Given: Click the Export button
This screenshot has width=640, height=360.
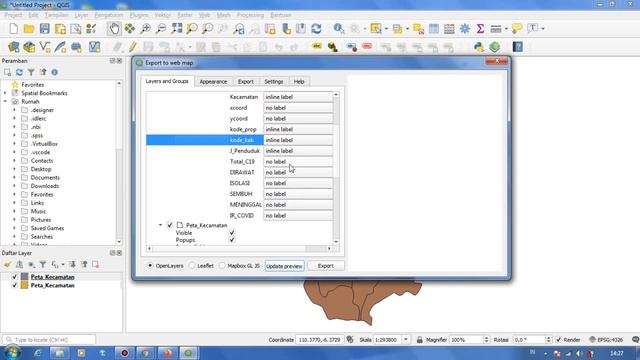Looking at the screenshot, I should coord(326,266).
